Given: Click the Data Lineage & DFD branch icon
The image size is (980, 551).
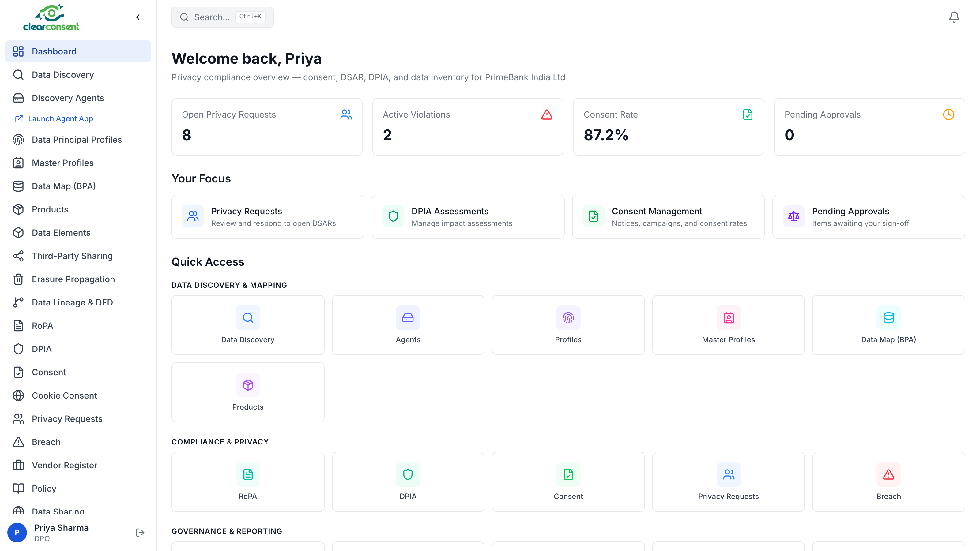Looking at the screenshot, I should [x=18, y=302].
